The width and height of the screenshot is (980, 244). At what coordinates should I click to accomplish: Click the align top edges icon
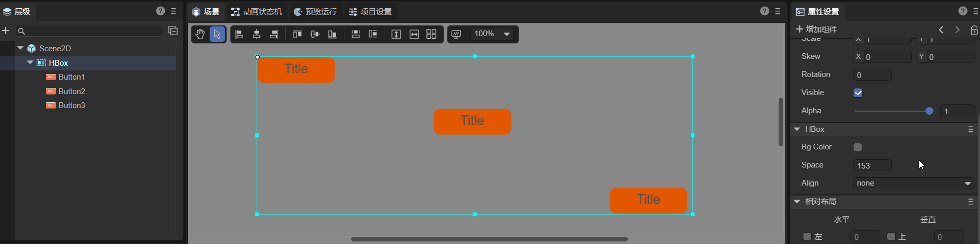(x=297, y=34)
